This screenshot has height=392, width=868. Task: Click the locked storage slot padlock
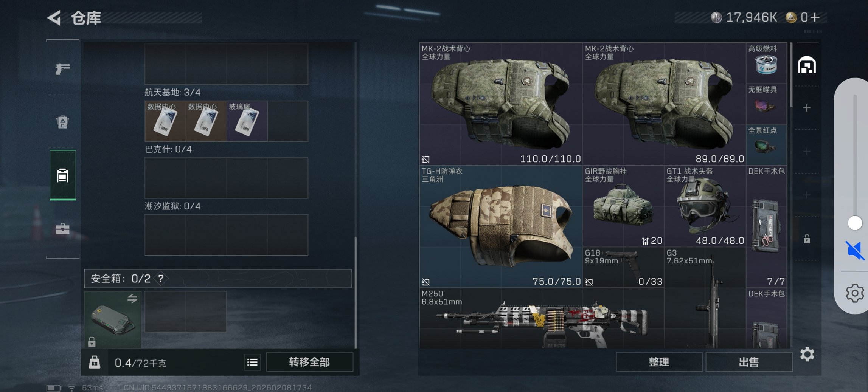pos(807,239)
